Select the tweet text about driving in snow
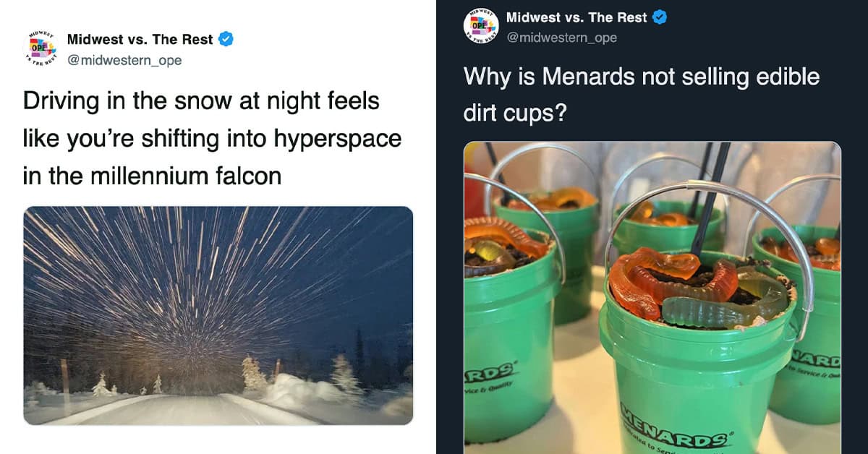Image resolution: width=868 pixels, height=454 pixels. [x=211, y=138]
